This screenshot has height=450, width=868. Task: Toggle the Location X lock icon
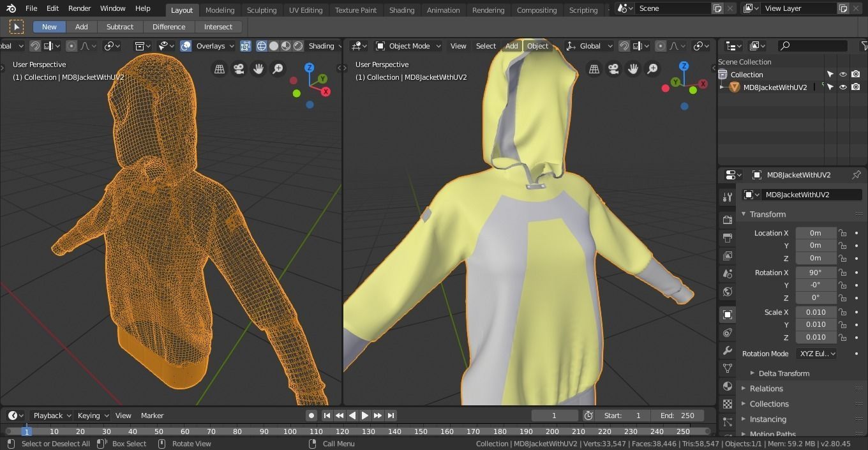tap(843, 233)
